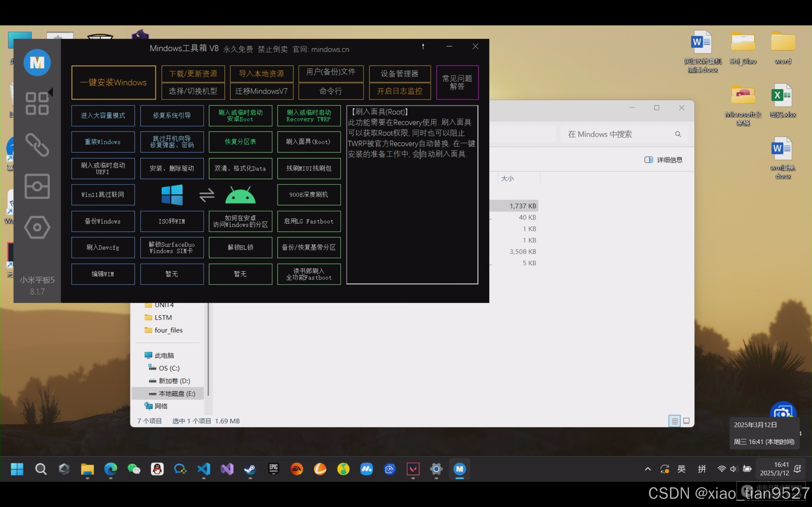Open the disk/backup sidebar icon
Screen dimensions: 812x507
coord(37,186)
